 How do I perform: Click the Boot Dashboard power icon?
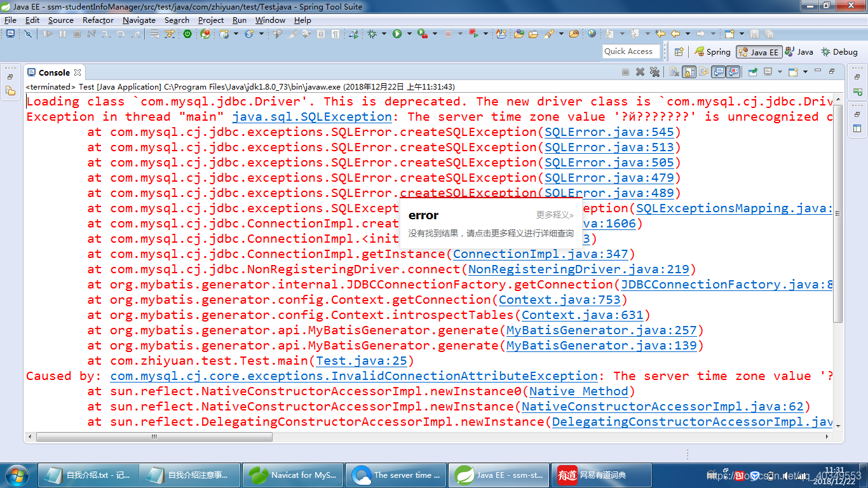(x=187, y=34)
